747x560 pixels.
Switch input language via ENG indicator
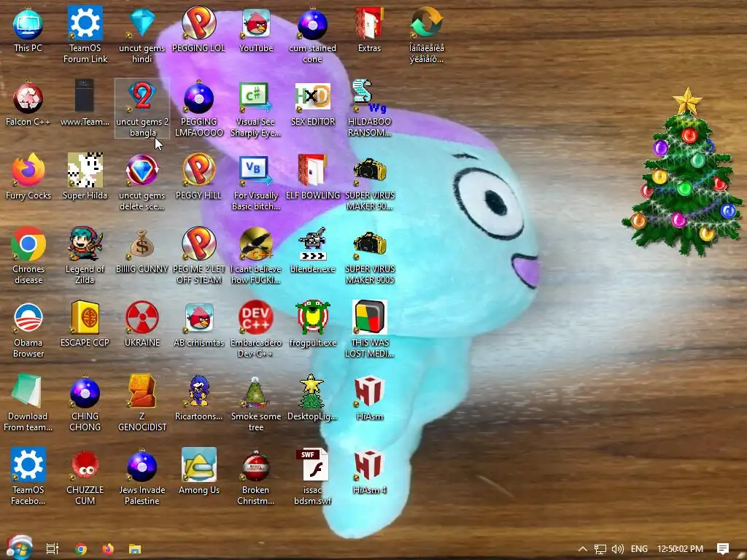click(639, 549)
